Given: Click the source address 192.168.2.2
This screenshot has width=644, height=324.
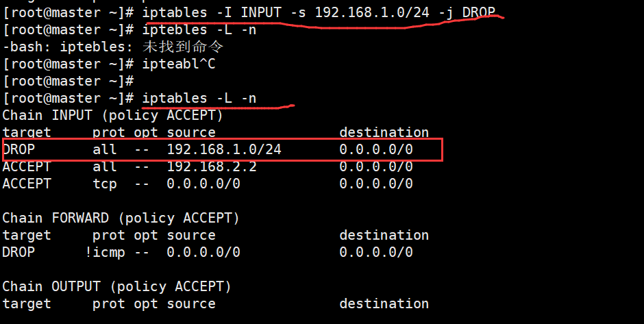Looking at the screenshot, I should 212,166.
